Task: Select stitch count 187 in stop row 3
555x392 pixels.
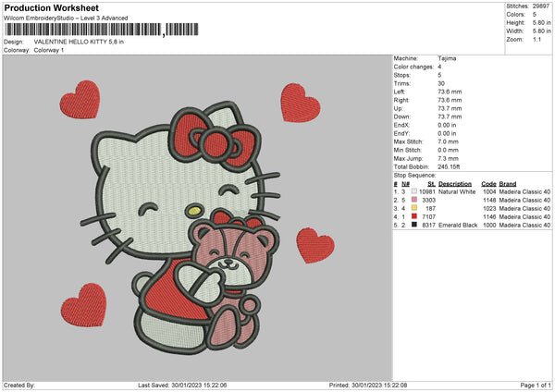Action: [x=431, y=208]
